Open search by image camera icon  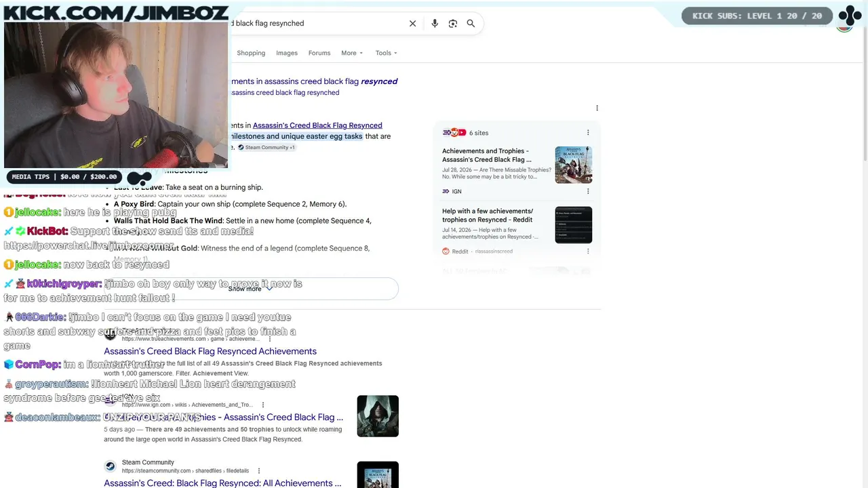point(453,24)
